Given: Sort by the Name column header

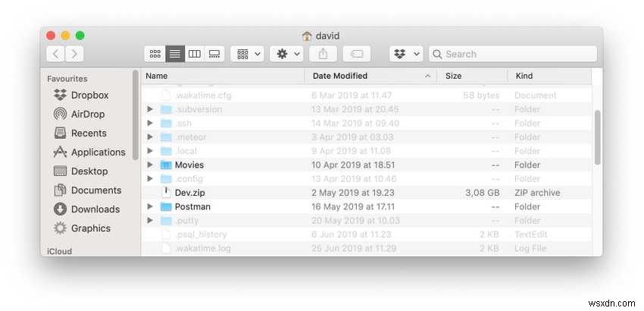Looking at the screenshot, I should [223, 76].
